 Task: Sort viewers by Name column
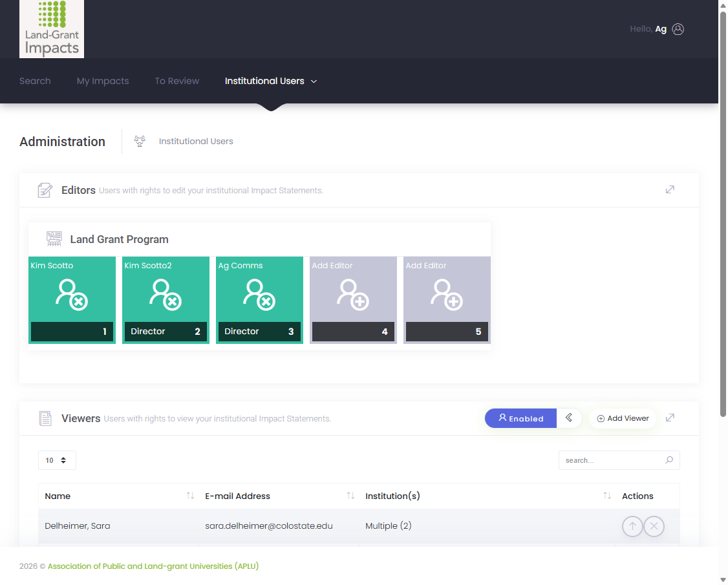click(x=120, y=496)
